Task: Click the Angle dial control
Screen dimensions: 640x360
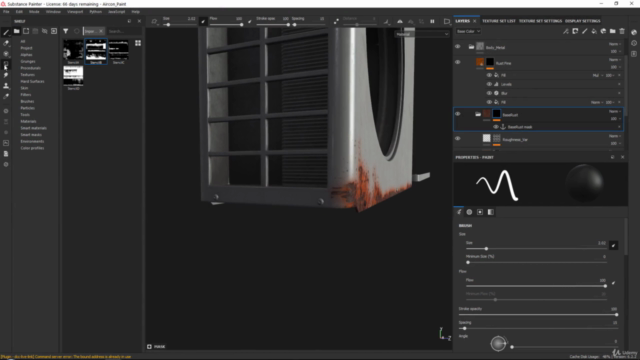Action: (498, 343)
